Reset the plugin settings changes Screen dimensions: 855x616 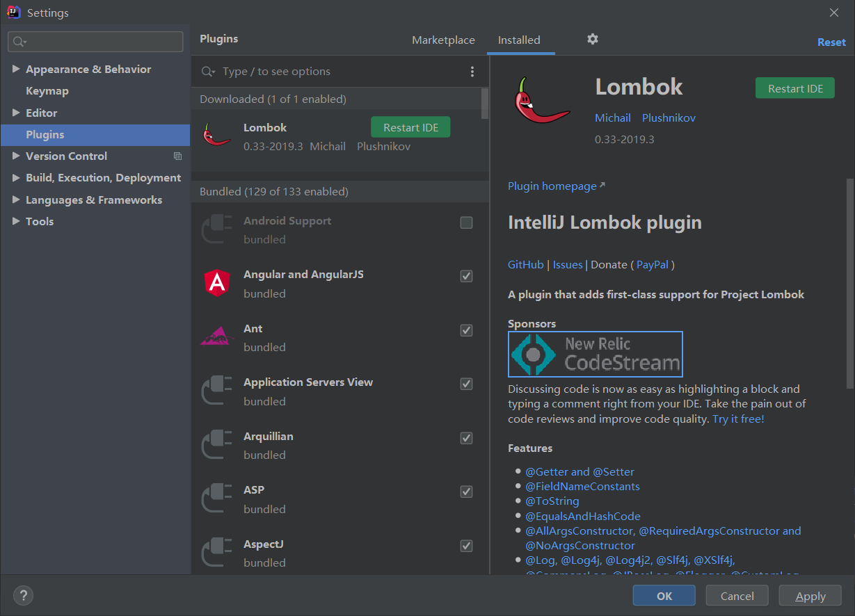tap(831, 42)
